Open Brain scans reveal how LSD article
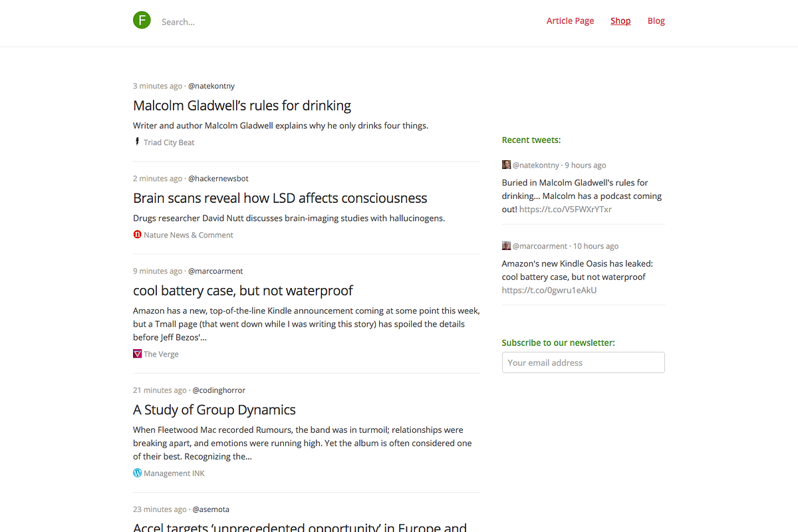This screenshot has height=532, width=798. [280, 198]
